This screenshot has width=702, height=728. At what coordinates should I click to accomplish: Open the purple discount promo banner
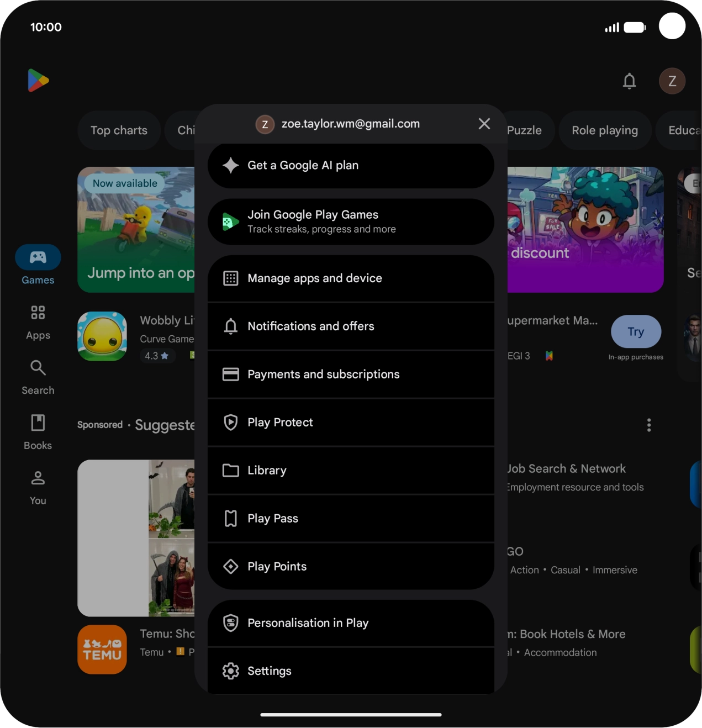point(585,230)
